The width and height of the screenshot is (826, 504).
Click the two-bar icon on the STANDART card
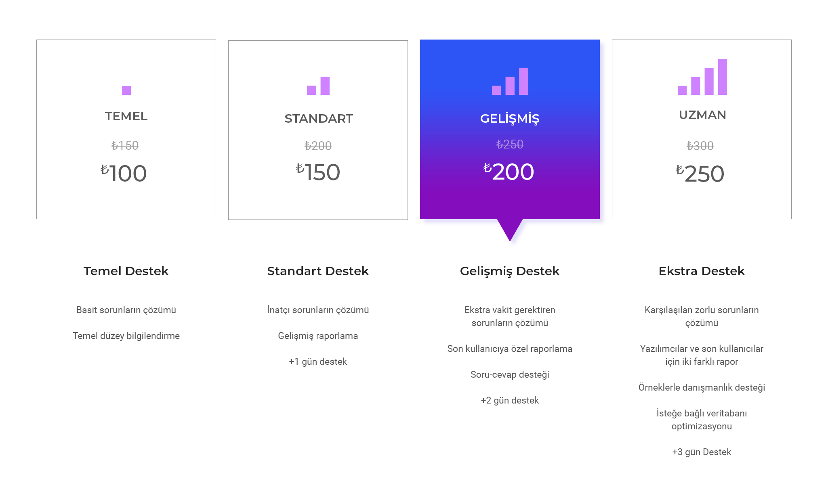click(x=318, y=86)
